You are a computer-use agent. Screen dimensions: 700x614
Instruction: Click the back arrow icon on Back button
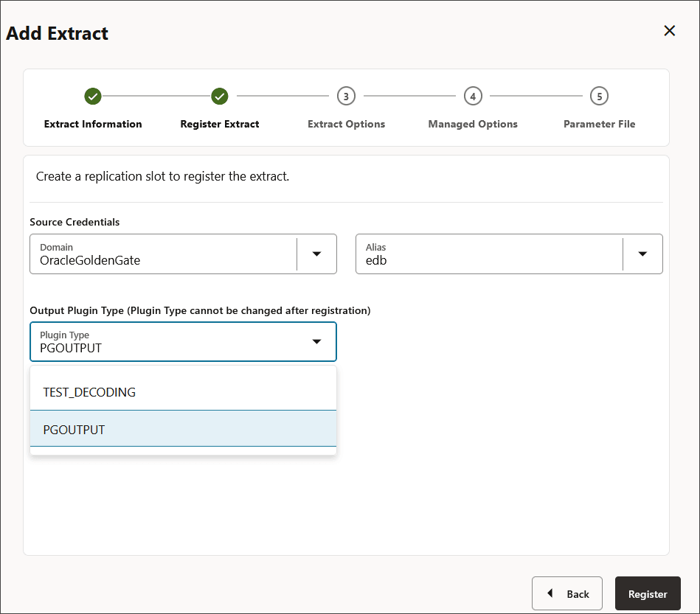tap(550, 593)
